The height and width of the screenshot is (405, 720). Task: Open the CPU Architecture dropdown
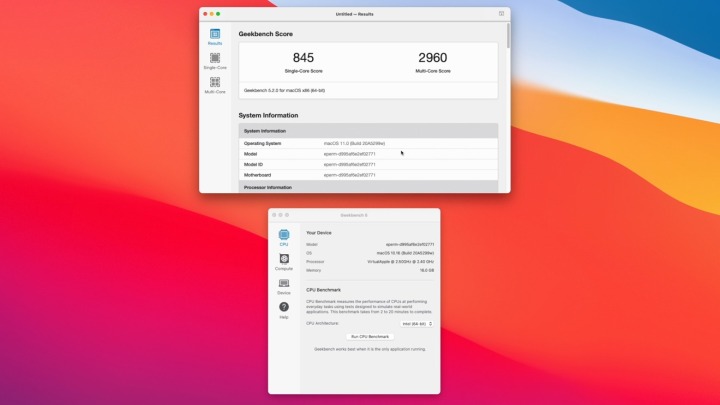click(416, 324)
